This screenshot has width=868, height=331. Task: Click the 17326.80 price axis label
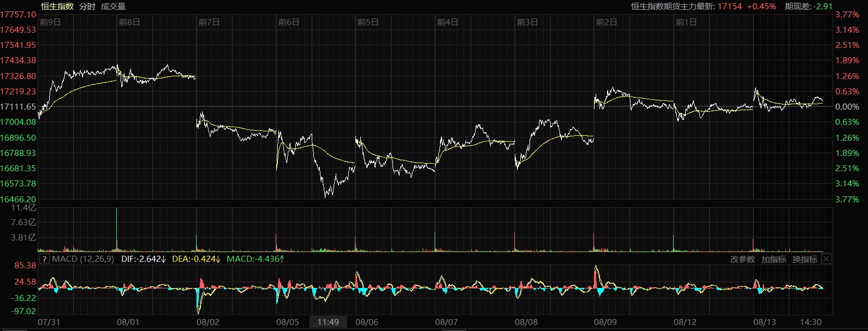[x=18, y=76]
